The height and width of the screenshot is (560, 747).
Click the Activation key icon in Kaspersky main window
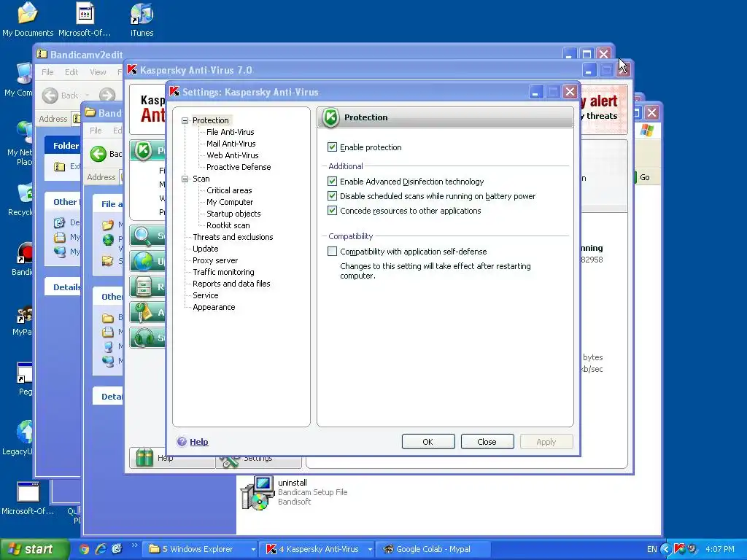142,312
